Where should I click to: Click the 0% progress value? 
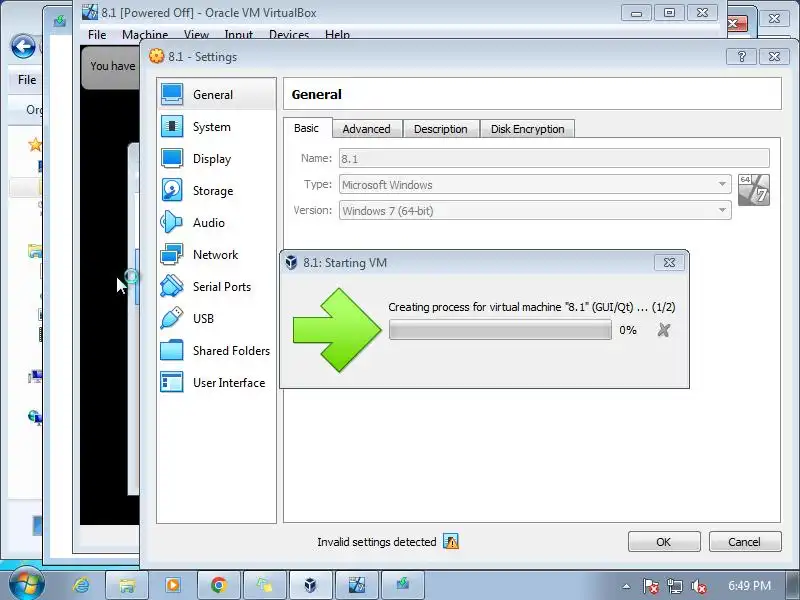tap(628, 330)
